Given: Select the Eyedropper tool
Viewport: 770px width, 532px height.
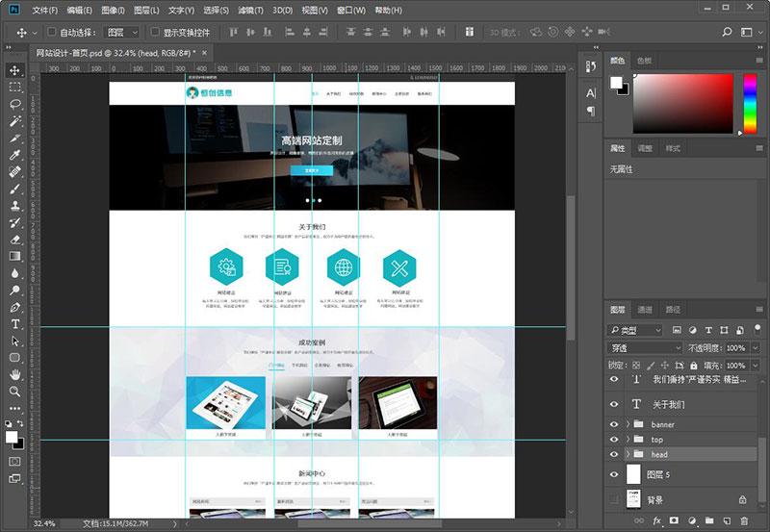Looking at the screenshot, I should coord(14,155).
